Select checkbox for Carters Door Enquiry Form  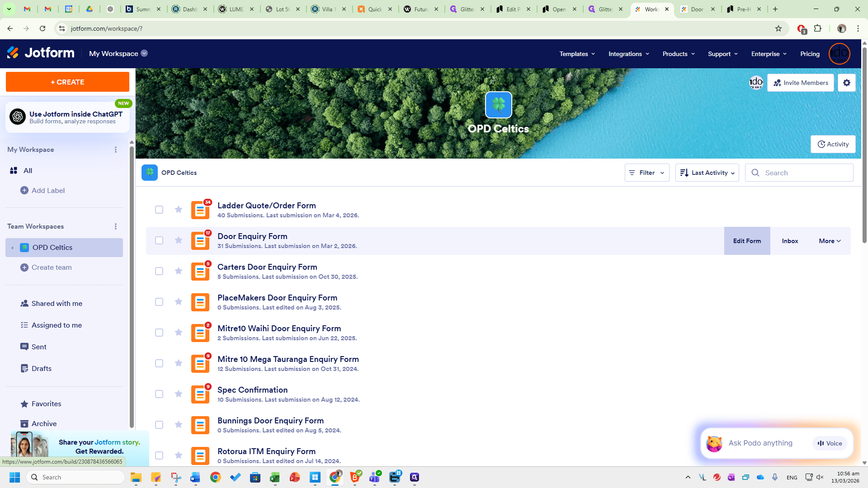(159, 271)
